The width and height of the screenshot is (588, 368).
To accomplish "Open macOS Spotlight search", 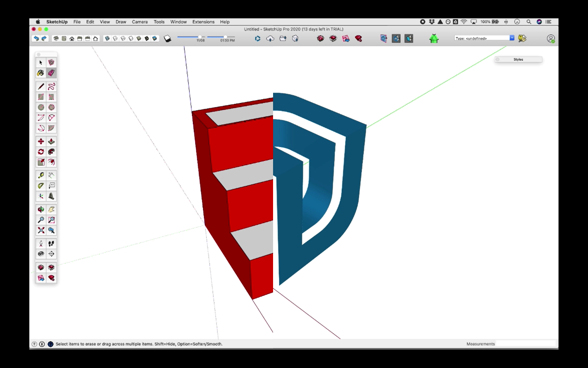I will coord(529,22).
